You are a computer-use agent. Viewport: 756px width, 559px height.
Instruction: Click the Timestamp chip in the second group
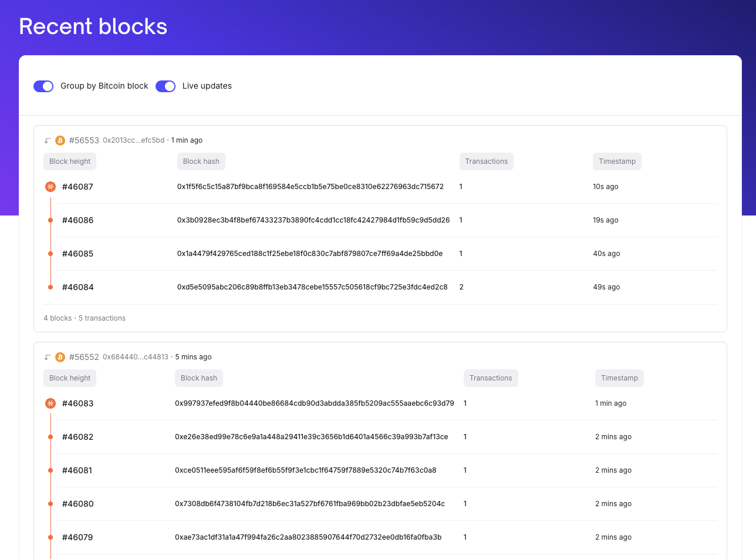(619, 378)
